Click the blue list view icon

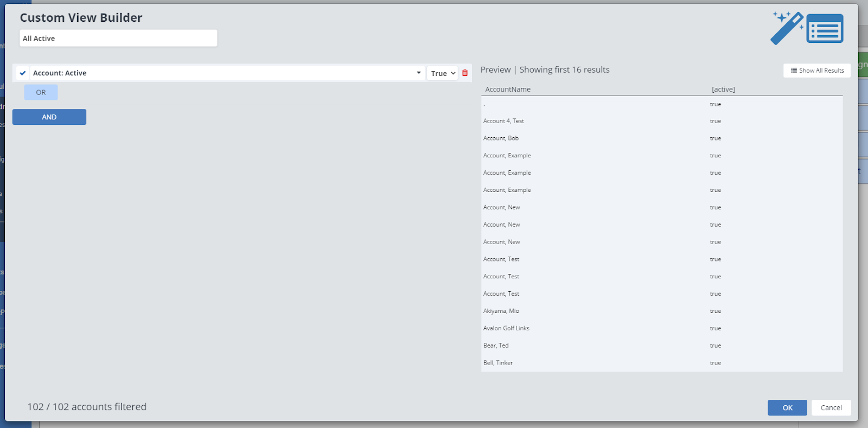tap(825, 29)
